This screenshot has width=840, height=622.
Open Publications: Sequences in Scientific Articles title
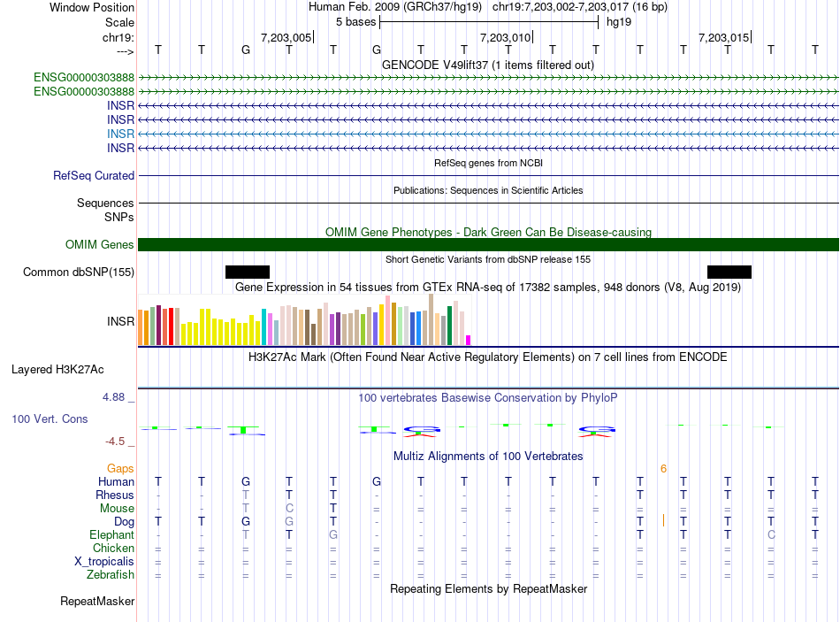click(x=488, y=190)
